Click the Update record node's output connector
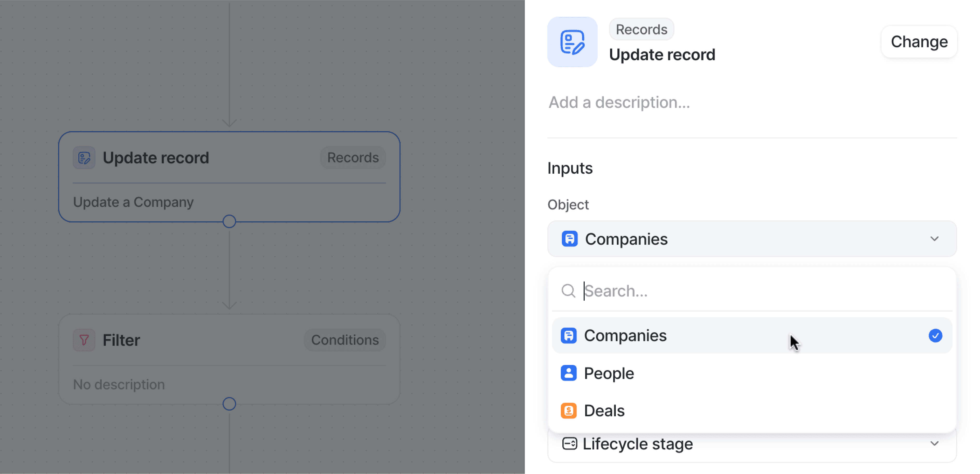Screen dimensions: 980x474 229,222
